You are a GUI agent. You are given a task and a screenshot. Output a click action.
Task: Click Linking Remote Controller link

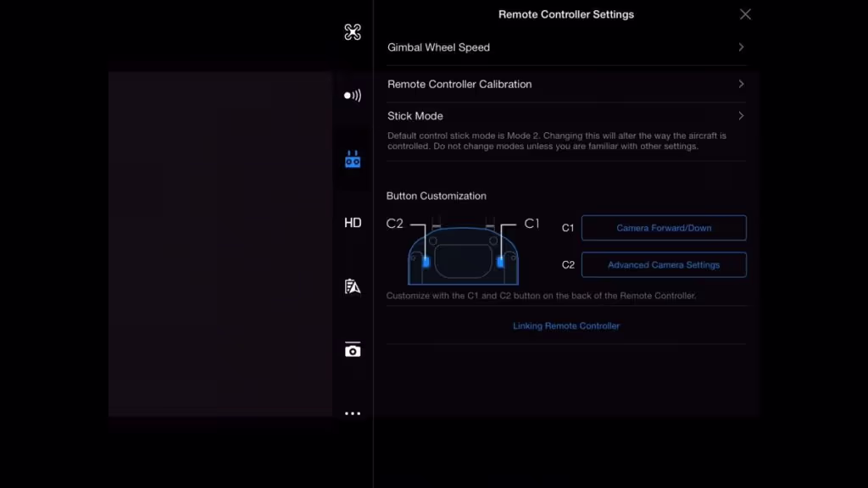pos(565,326)
